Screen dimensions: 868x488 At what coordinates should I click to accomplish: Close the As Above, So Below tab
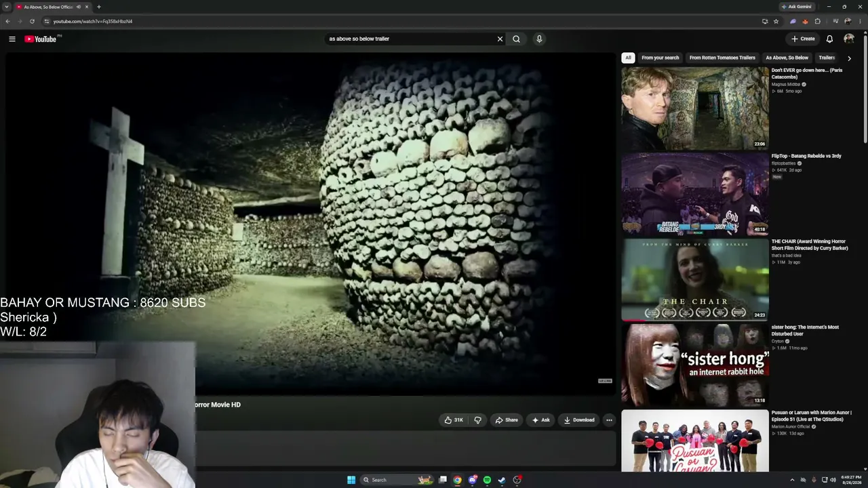(x=87, y=7)
